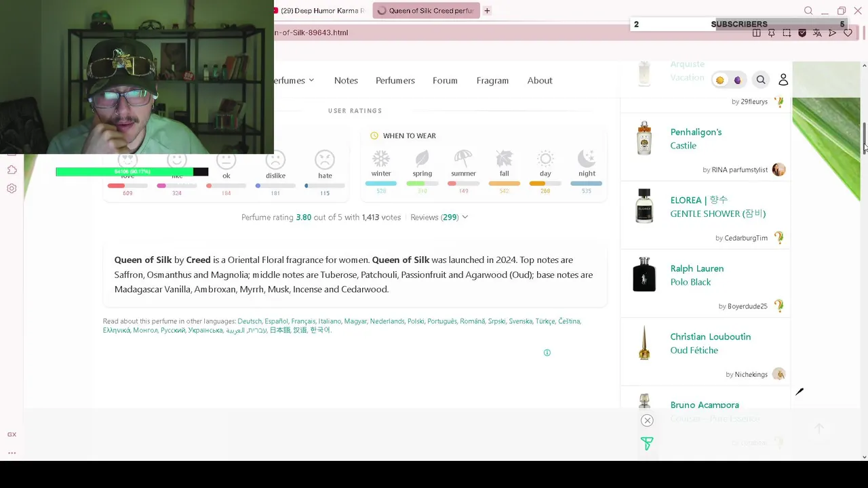868x488 pixels.
Task: Vote with the 'hate' face icon
Action: click(x=325, y=160)
